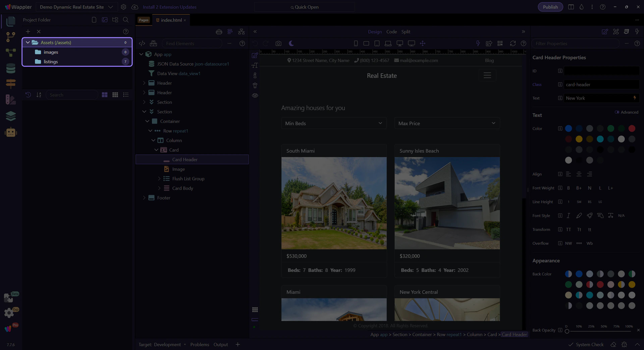Click the refresh icon in design toolbar
This screenshot has height=350, width=644.
tap(513, 44)
